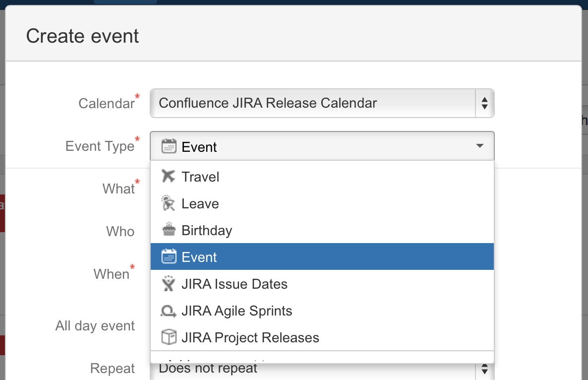Click the Create event dialog title

tap(82, 36)
